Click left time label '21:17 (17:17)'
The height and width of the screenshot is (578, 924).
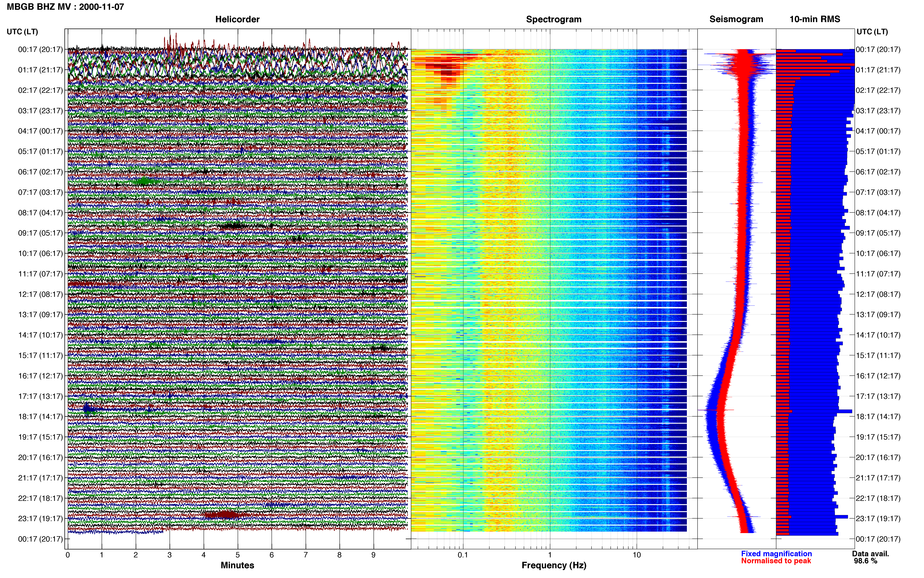[x=40, y=477]
